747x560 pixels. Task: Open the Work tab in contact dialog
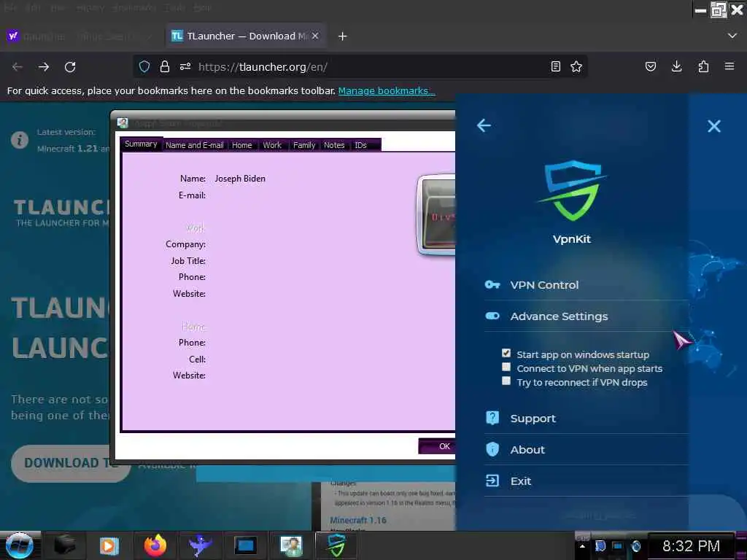(x=272, y=145)
